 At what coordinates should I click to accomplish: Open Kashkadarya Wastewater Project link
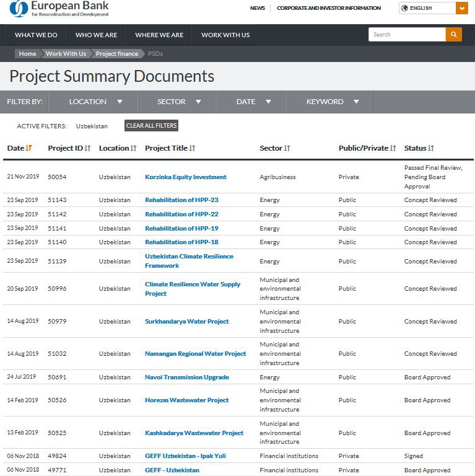point(194,433)
